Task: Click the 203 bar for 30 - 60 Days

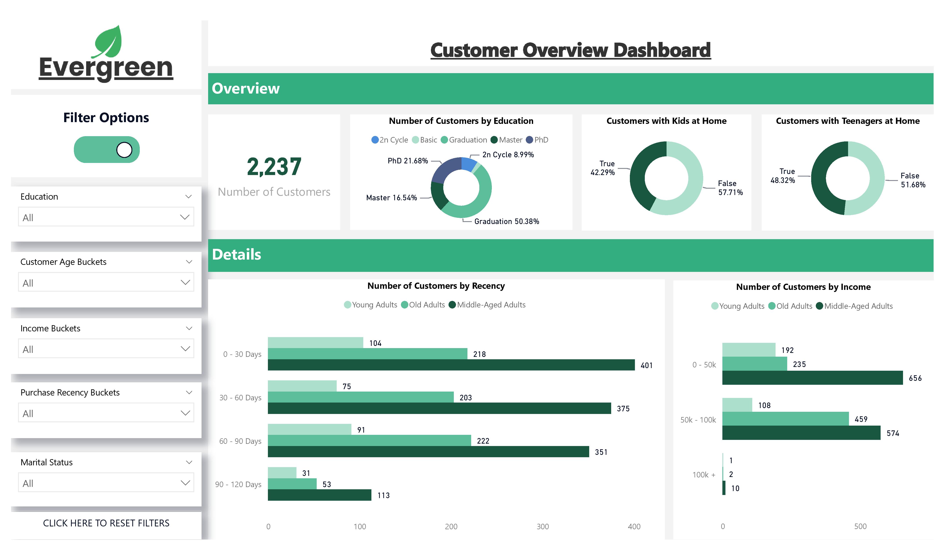Action: point(361,397)
